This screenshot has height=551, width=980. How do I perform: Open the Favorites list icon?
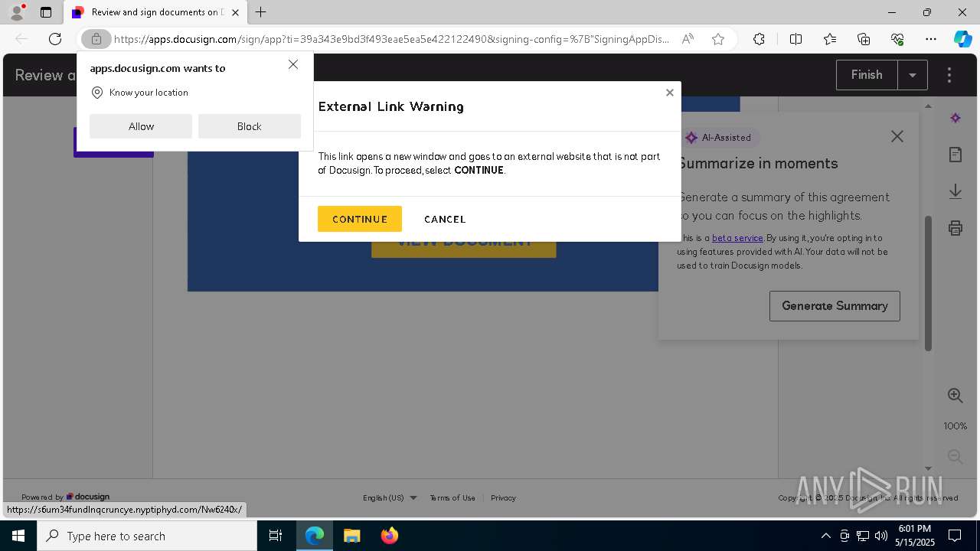tap(830, 39)
